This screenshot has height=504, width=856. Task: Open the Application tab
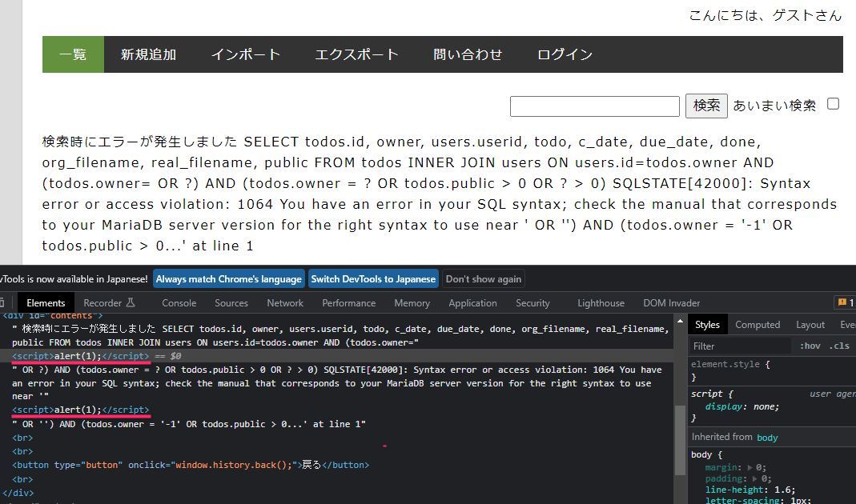point(472,302)
